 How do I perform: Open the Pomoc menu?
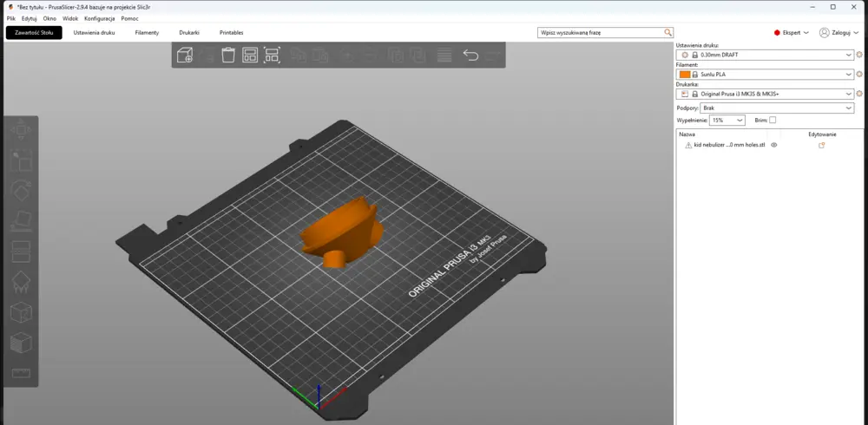(129, 18)
